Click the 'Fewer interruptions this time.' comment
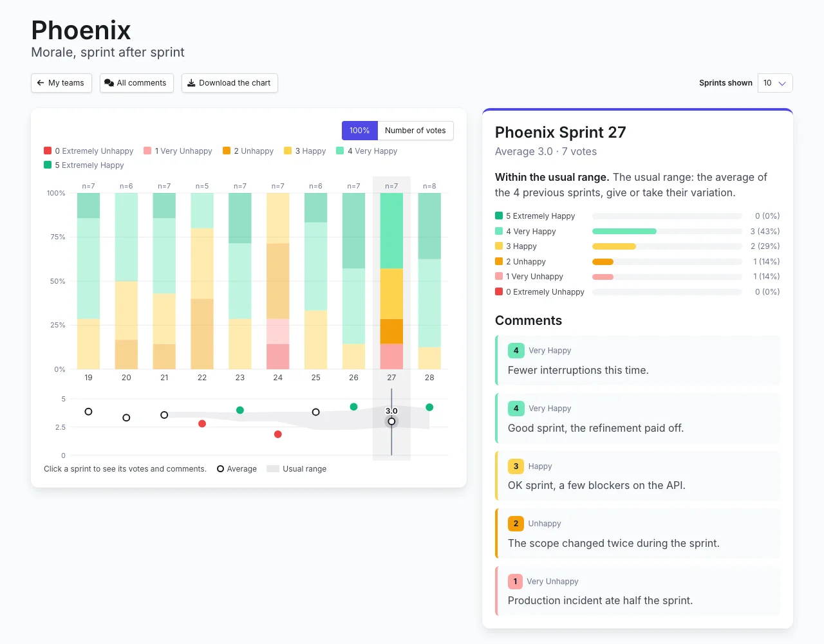The height and width of the screenshot is (644, 824). coord(637,360)
